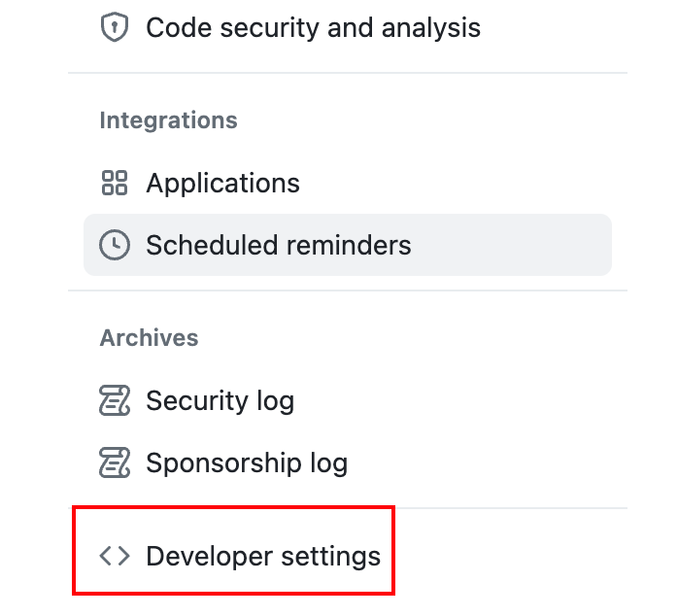Click the four-squares Applications icon
Viewport: 678px width, 616px height.
(115, 183)
